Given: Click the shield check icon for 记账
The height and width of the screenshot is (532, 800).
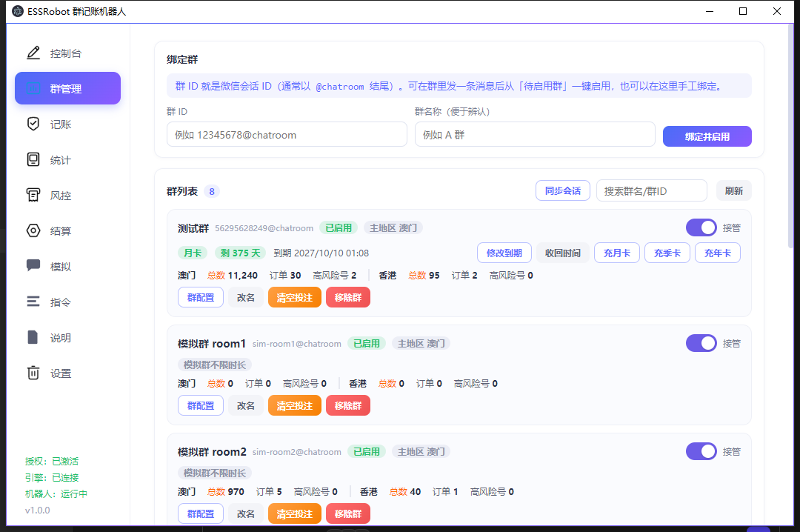Looking at the screenshot, I should point(33,124).
